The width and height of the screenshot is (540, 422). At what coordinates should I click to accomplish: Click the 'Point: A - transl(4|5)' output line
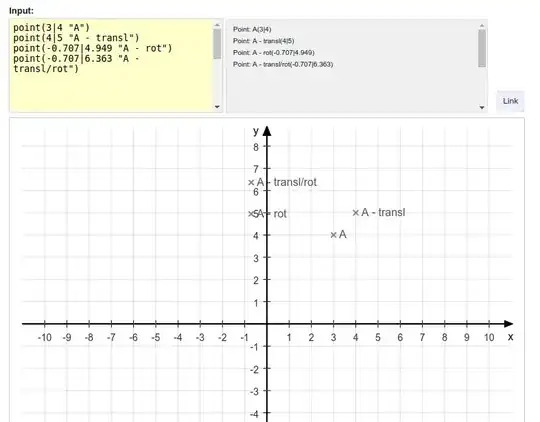coord(263,41)
